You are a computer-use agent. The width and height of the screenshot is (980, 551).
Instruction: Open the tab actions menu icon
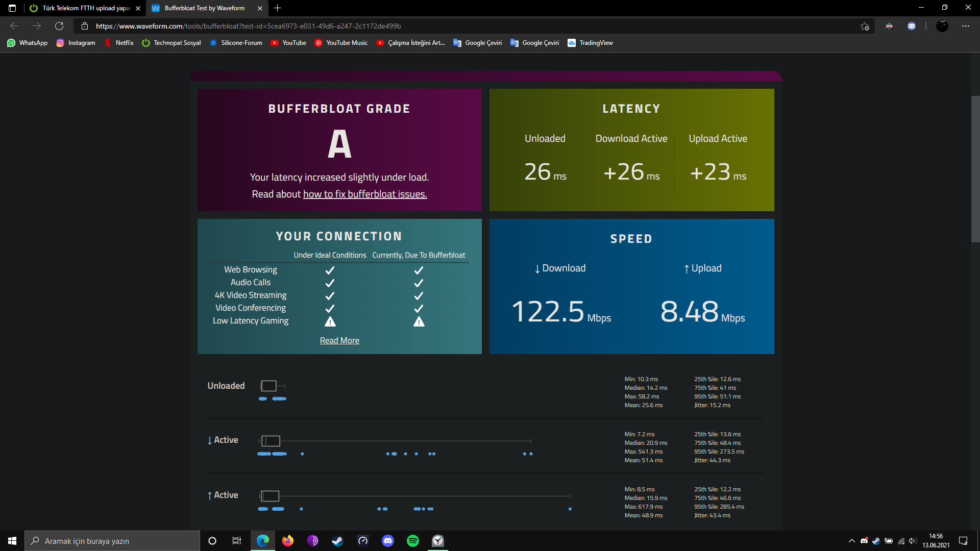click(12, 8)
